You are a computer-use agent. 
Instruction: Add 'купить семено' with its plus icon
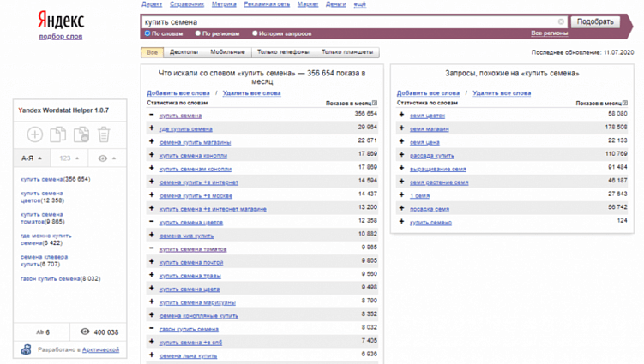(x=401, y=222)
